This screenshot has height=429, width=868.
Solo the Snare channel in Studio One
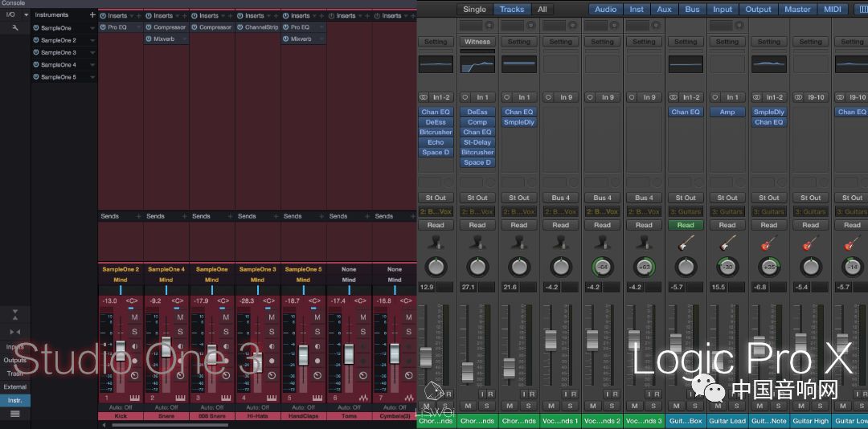[180, 331]
